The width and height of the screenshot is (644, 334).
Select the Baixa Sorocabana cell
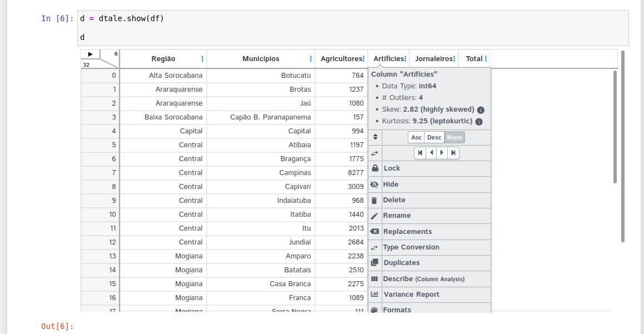163,117
